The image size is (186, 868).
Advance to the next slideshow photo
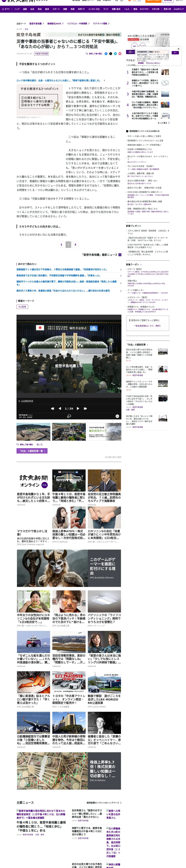click(78, 408)
